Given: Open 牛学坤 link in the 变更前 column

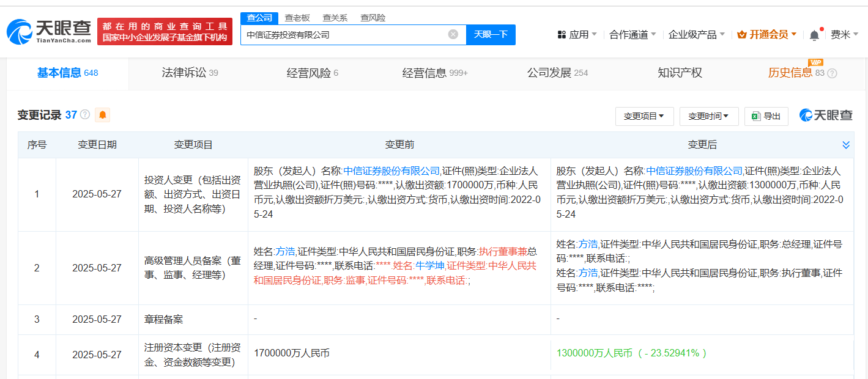Looking at the screenshot, I should (429, 266).
